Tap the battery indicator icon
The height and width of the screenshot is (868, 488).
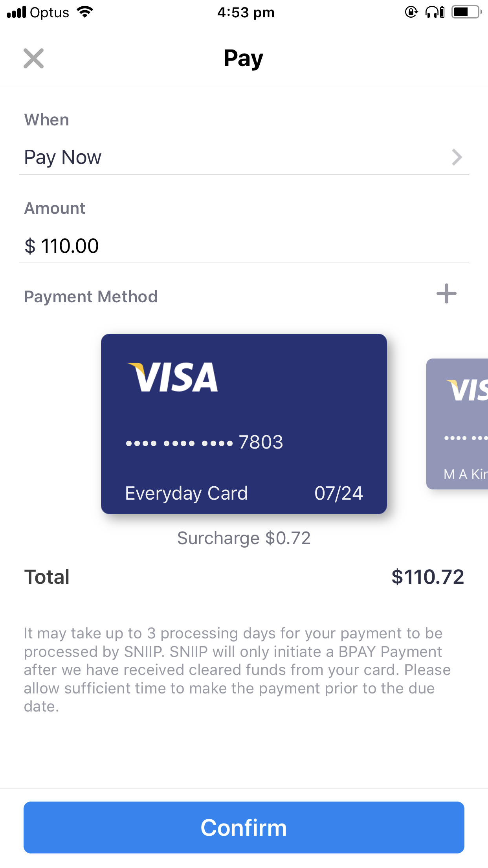tap(467, 12)
